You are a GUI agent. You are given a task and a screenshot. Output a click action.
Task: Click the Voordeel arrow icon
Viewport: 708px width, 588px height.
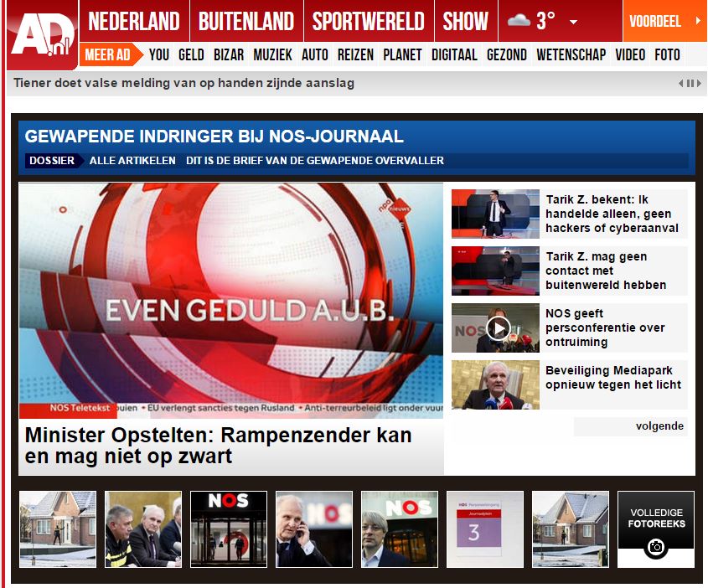pyautogui.click(x=697, y=21)
